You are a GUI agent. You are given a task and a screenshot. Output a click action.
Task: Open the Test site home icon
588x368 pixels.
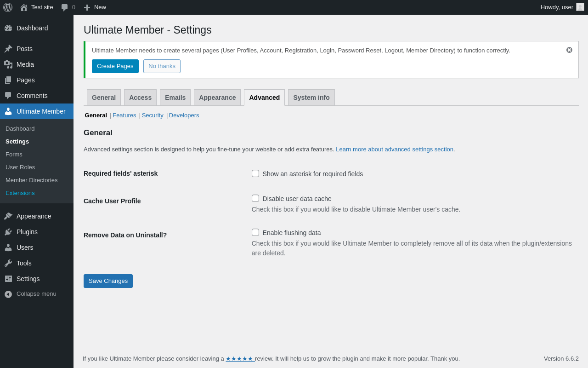[x=24, y=7]
